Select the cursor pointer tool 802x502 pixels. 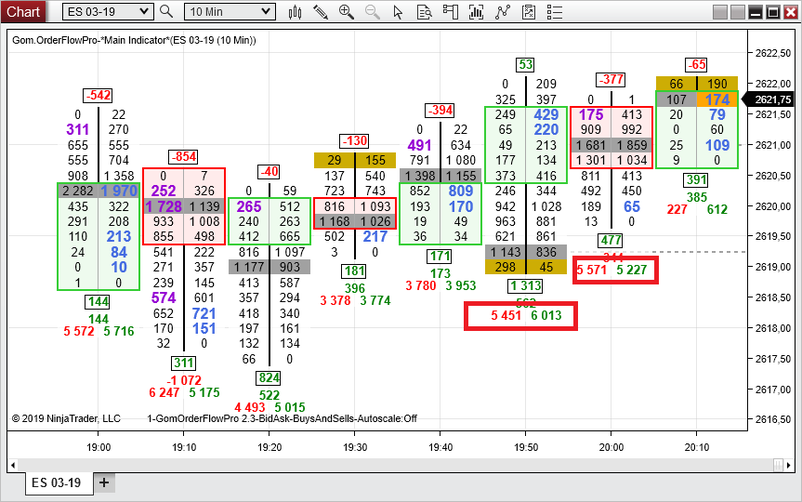coord(398,12)
